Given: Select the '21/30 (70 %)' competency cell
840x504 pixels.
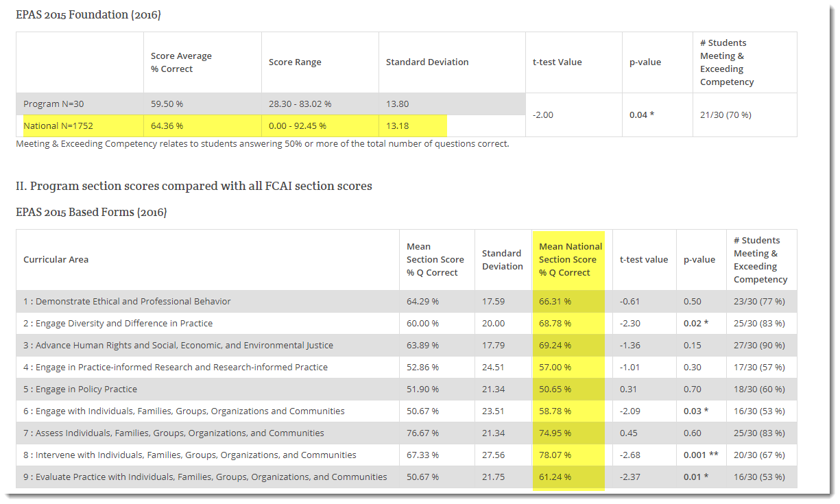Looking at the screenshot, I should [x=725, y=115].
